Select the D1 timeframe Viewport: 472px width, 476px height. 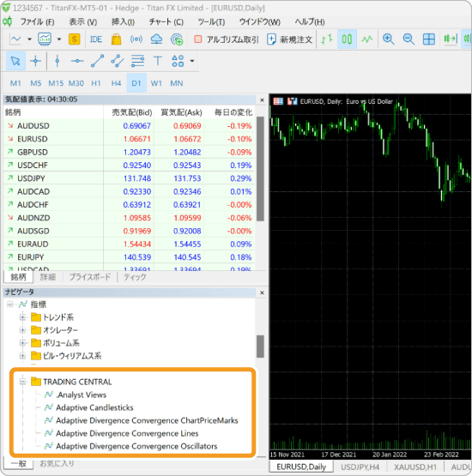click(x=136, y=82)
